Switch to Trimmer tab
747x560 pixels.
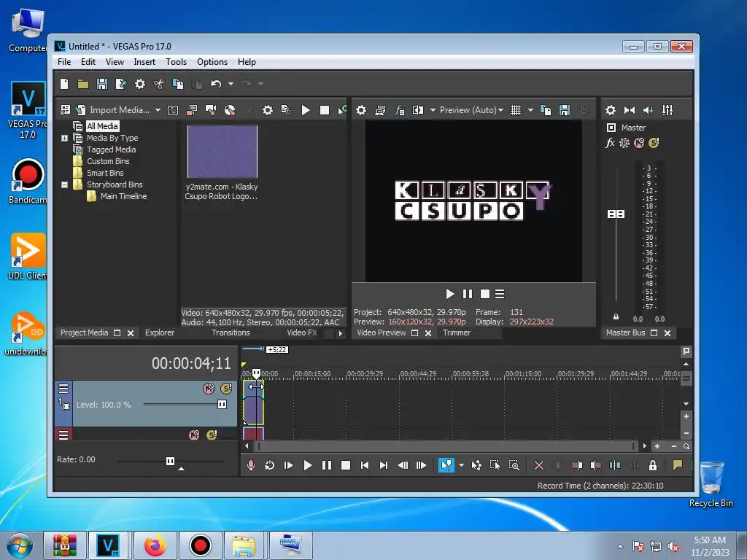click(x=457, y=332)
